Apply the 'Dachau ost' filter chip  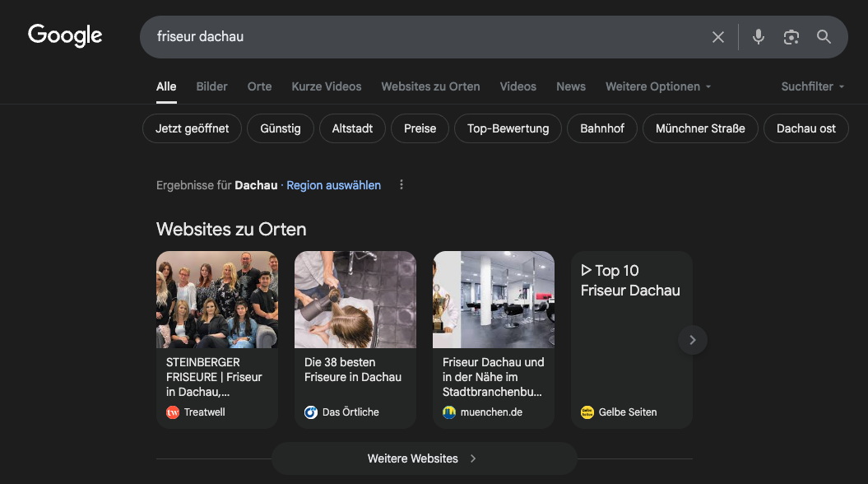coord(806,128)
